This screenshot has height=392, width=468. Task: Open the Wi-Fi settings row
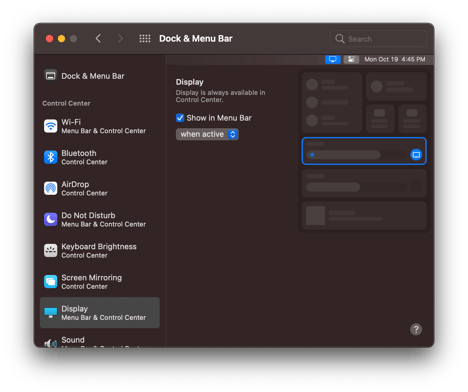pyautogui.click(x=100, y=126)
